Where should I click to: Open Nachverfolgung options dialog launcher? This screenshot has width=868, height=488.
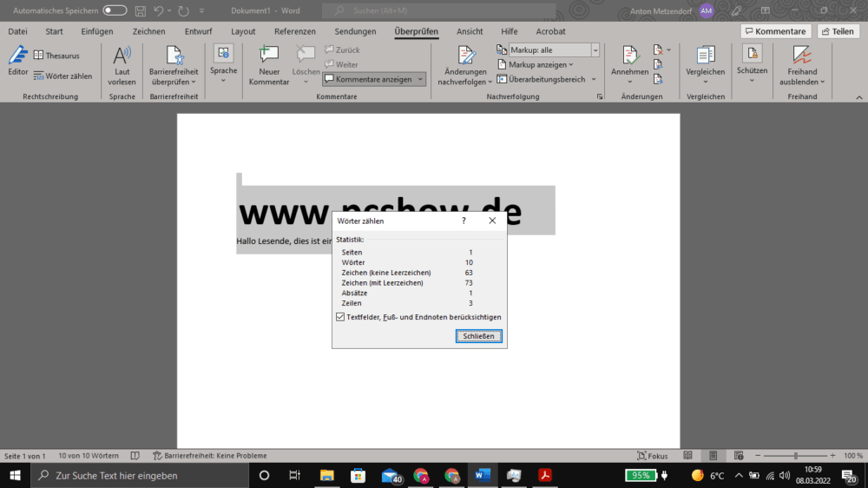coord(600,96)
